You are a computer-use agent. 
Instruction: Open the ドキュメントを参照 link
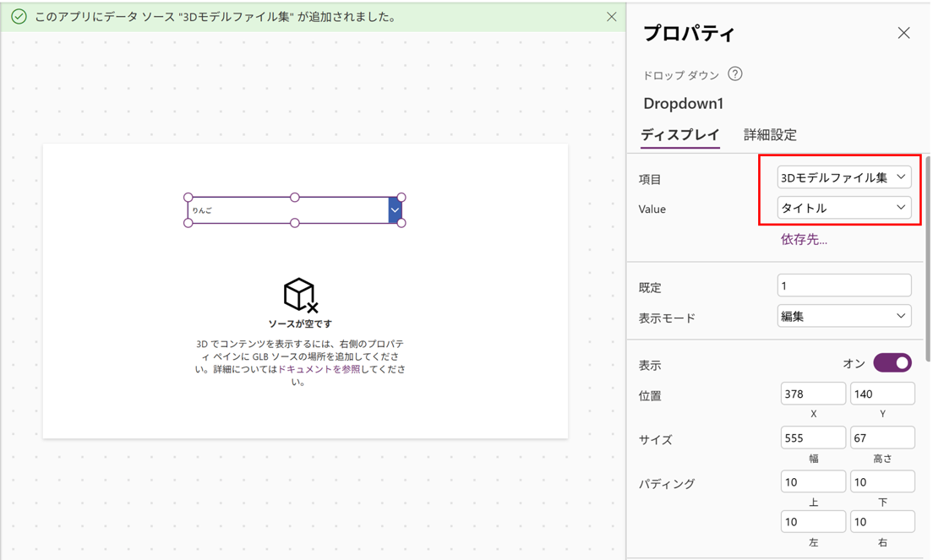click(x=319, y=369)
